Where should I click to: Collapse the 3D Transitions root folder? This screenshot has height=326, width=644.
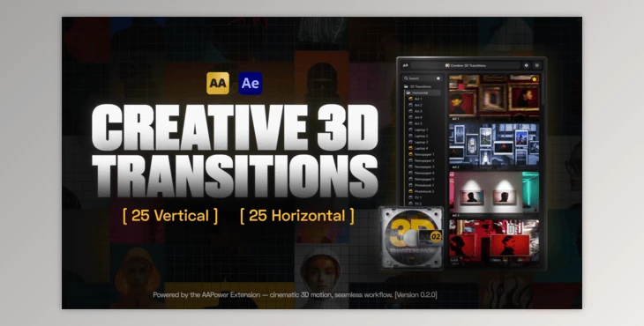(418, 86)
